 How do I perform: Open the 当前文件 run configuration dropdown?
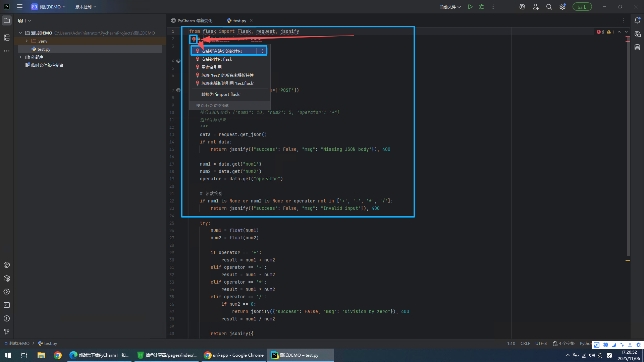[450, 7]
